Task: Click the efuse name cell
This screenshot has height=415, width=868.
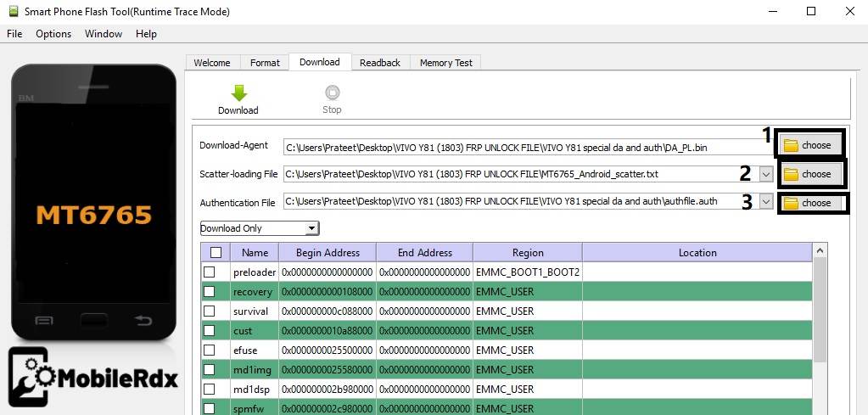Action: (255, 351)
